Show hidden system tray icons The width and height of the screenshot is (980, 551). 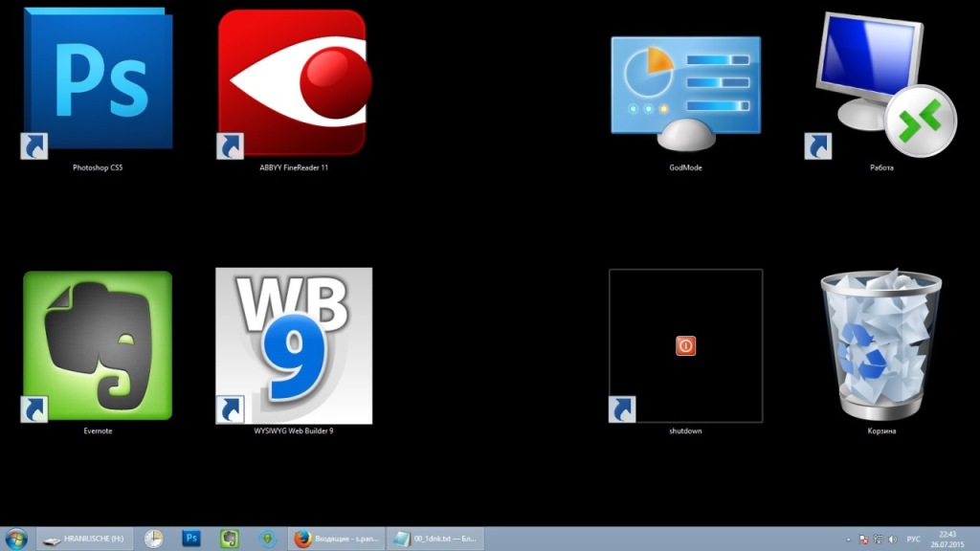(x=850, y=539)
